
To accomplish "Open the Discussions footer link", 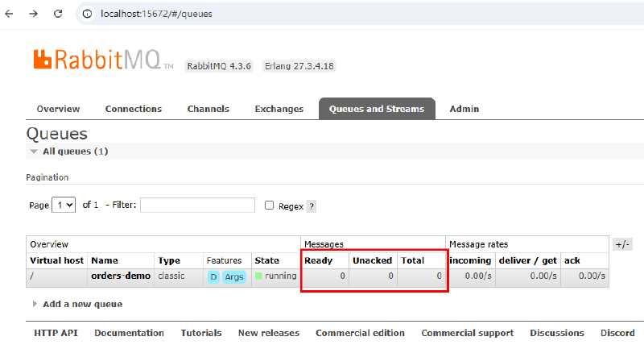I will point(557,333).
